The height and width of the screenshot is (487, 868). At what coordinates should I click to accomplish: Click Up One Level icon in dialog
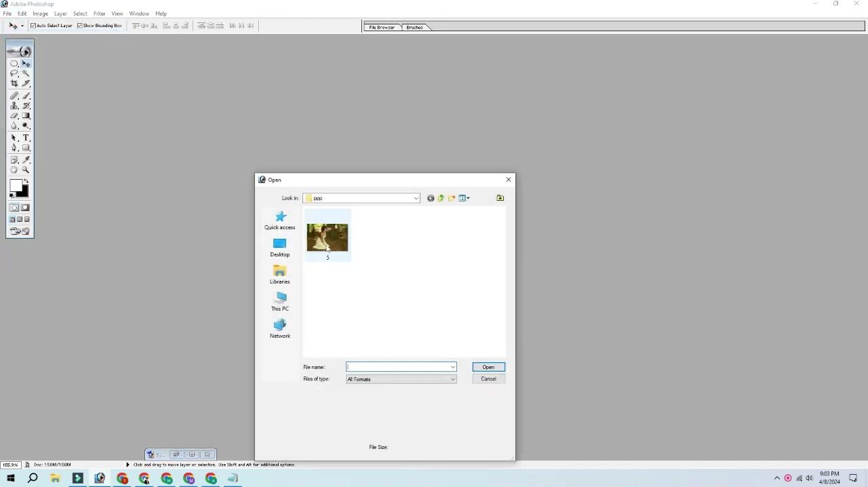click(441, 198)
